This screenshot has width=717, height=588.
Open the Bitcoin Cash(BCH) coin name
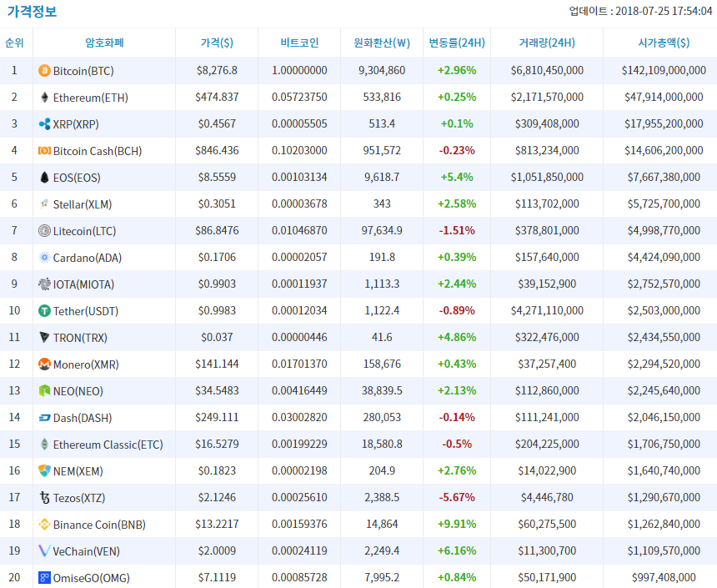click(x=98, y=151)
